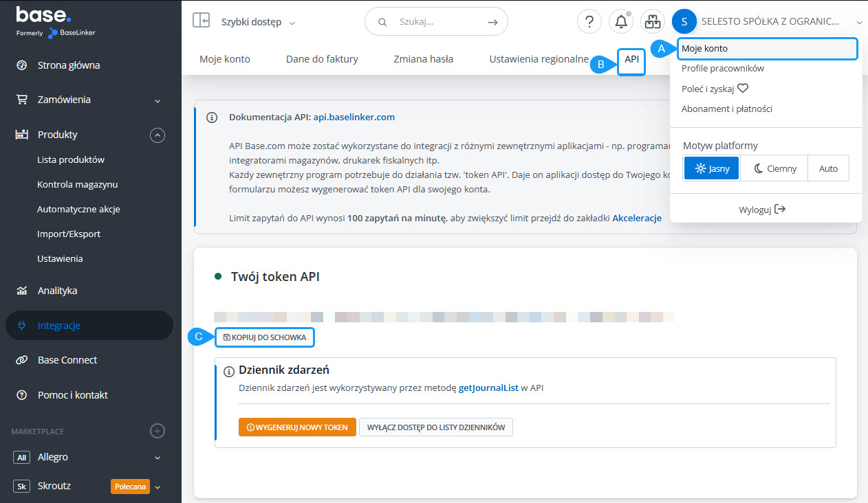
Task: Switch to the Dane do faktury tab
Action: coord(321,58)
